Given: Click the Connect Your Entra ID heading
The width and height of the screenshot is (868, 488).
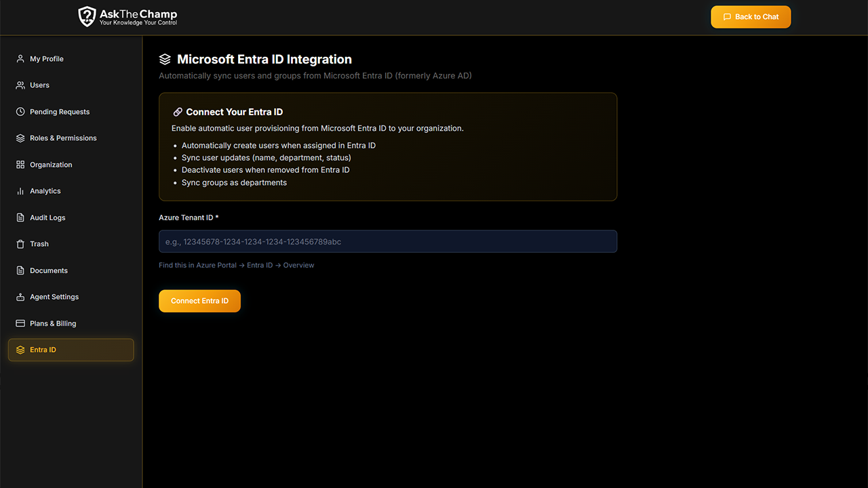Looking at the screenshot, I should click(x=235, y=112).
